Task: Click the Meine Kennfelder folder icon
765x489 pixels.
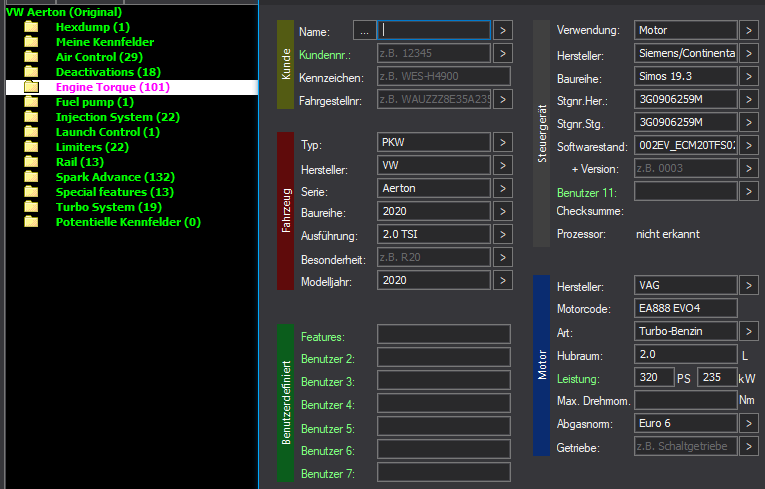Action: (31, 42)
